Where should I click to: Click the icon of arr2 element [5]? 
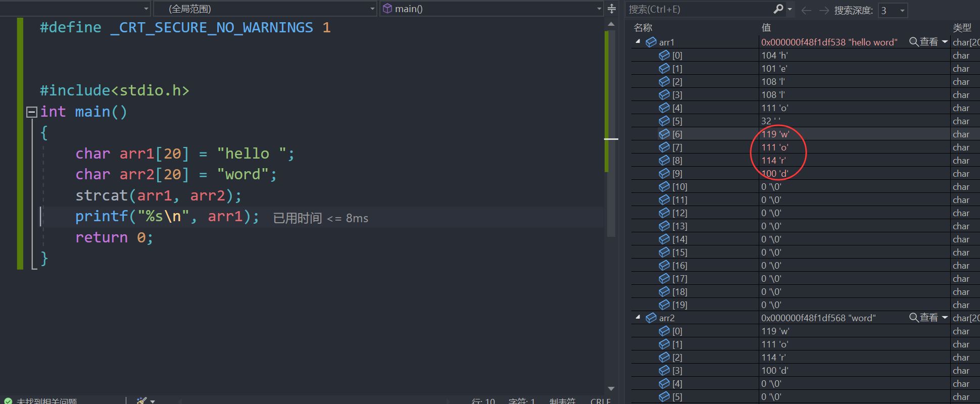[x=664, y=396]
